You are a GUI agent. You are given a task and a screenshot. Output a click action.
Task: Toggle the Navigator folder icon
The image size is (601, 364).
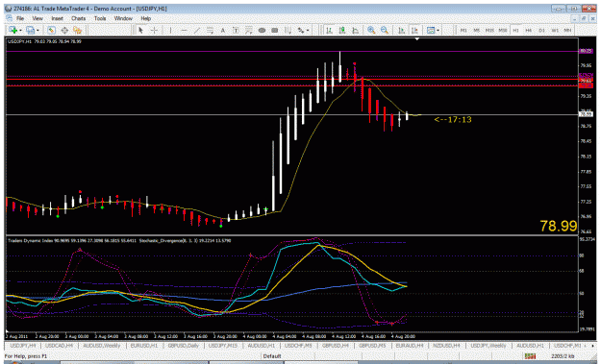coord(78,30)
